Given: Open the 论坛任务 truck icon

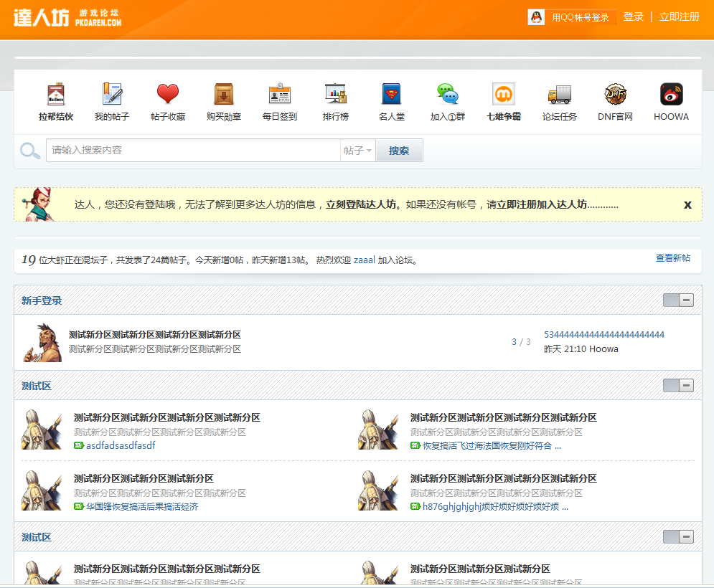Looking at the screenshot, I should (560, 95).
